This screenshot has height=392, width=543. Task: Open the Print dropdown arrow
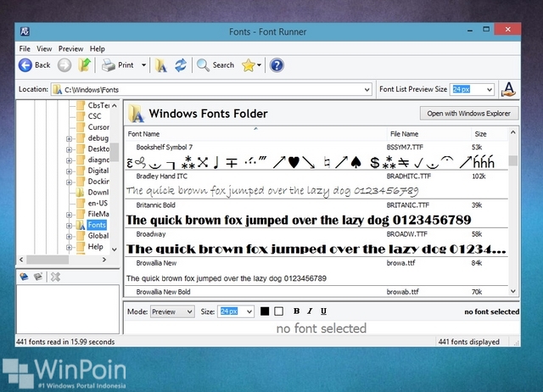tap(143, 65)
